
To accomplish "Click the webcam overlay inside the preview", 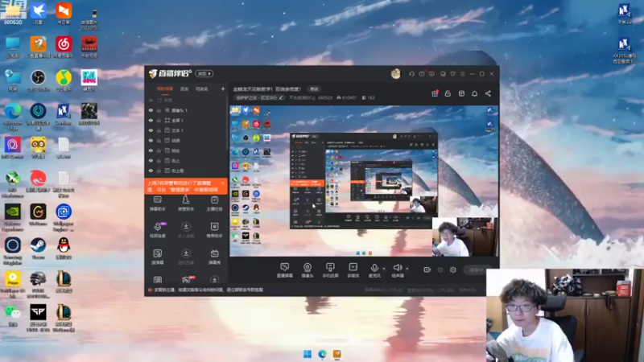I will click(x=465, y=237).
